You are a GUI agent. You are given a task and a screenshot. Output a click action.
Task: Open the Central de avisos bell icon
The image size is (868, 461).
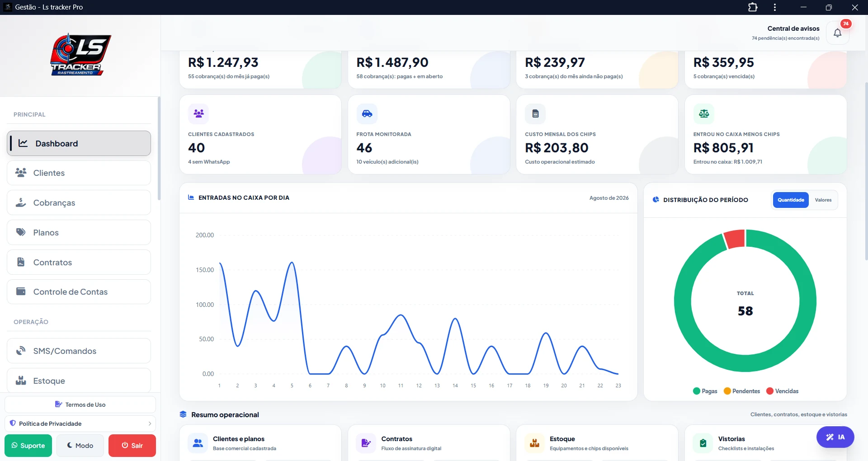point(837,33)
